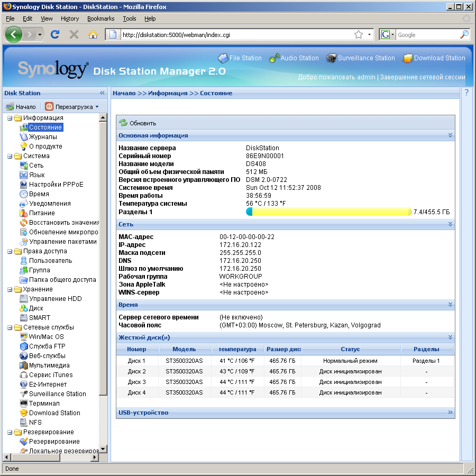Screen dimensions: 476x476
Task: Click the URL address field
Action: [237, 34]
